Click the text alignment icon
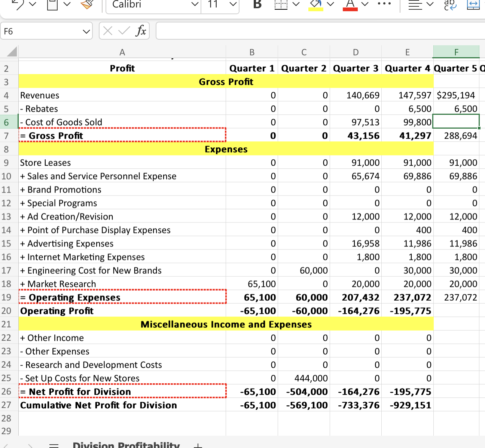The image size is (485, 448). pos(415,4)
